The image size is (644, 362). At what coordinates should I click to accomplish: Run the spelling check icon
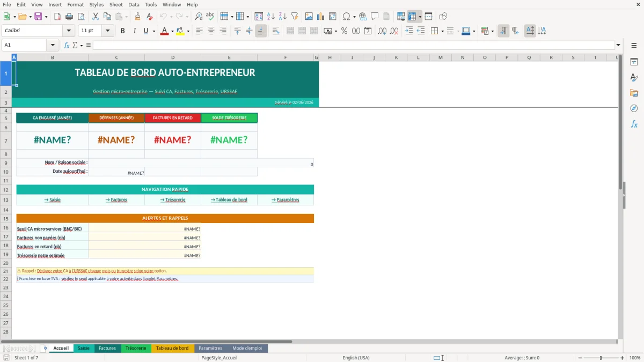(x=210, y=17)
